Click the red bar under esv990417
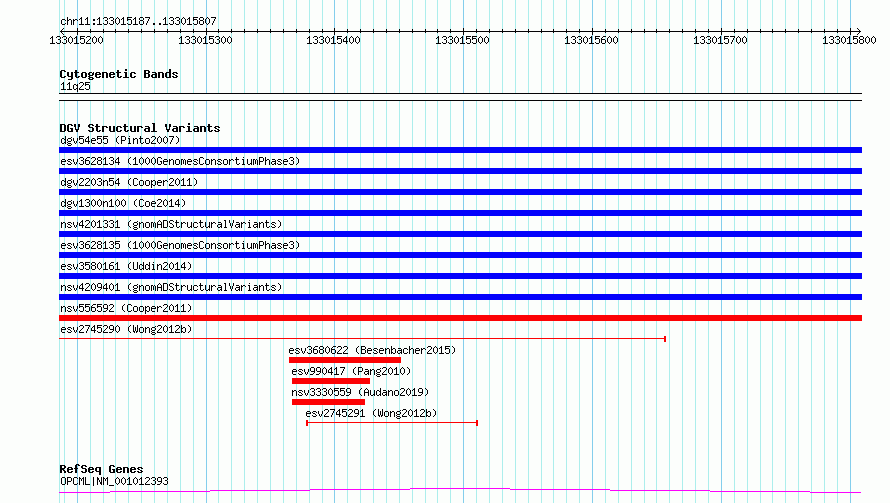Image resolution: width=890 pixels, height=503 pixels. pos(331,381)
